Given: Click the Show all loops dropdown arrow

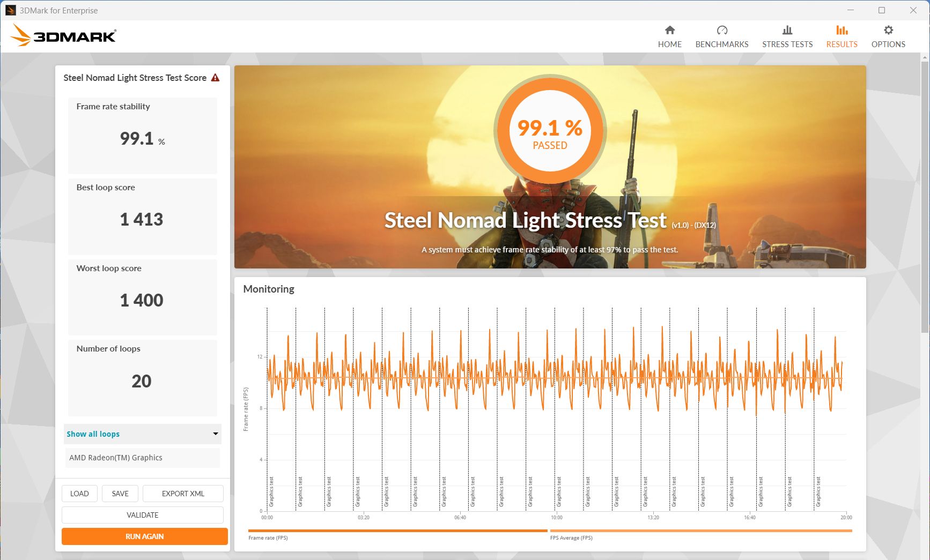Looking at the screenshot, I should pyautogui.click(x=216, y=434).
